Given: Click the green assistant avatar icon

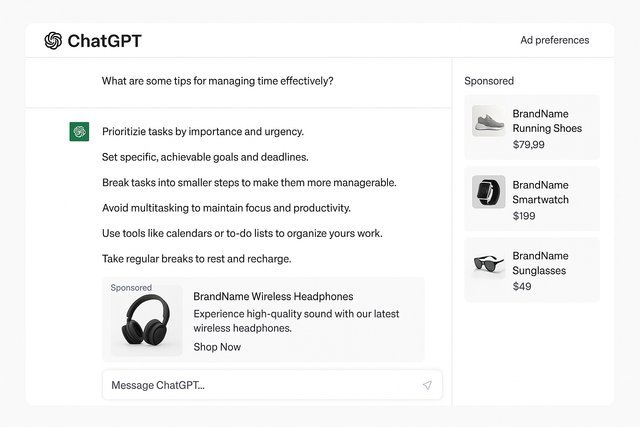Looking at the screenshot, I should (x=79, y=132).
